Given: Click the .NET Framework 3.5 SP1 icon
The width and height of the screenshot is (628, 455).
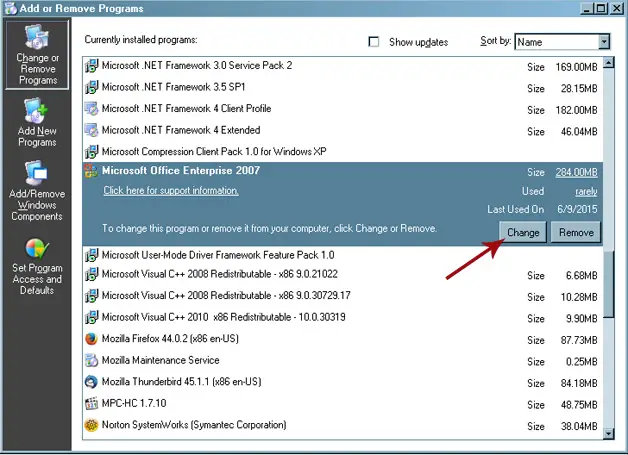Looking at the screenshot, I should tap(91, 87).
